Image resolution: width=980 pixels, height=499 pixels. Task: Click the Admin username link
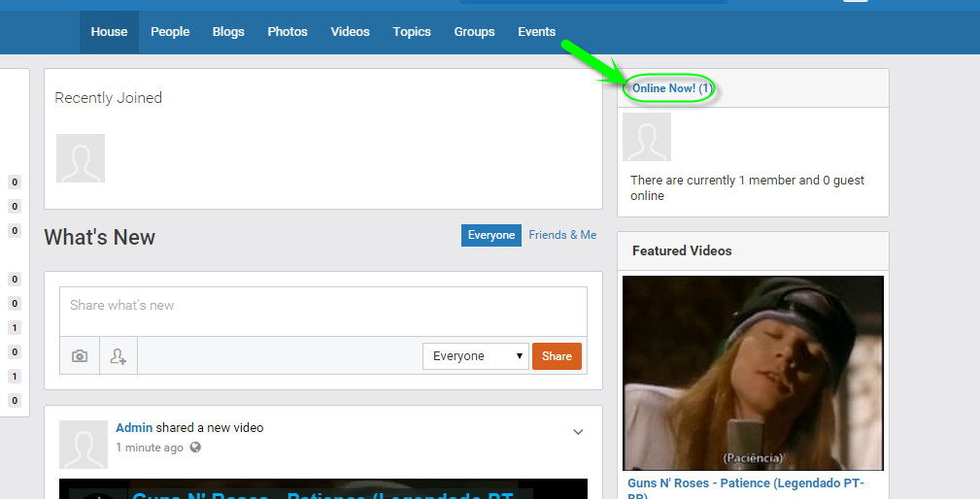(134, 428)
